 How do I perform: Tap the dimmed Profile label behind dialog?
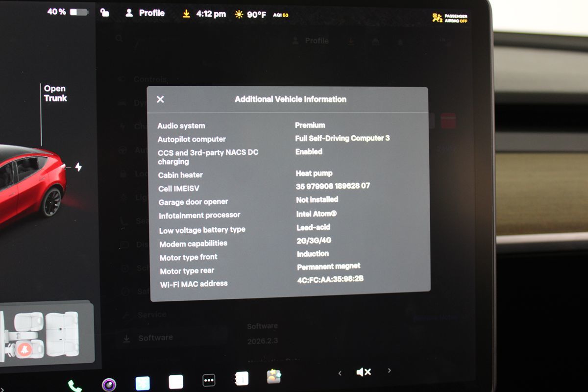(x=317, y=41)
